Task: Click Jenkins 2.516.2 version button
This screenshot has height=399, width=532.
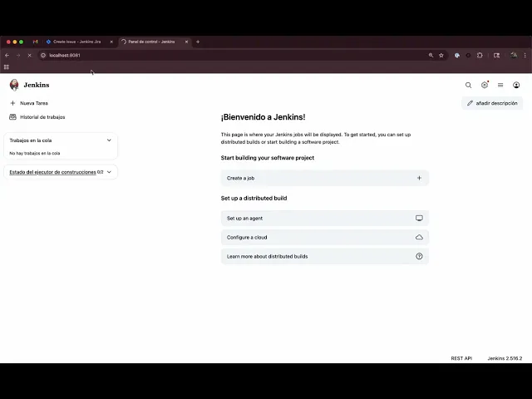Action: pyautogui.click(x=505, y=358)
